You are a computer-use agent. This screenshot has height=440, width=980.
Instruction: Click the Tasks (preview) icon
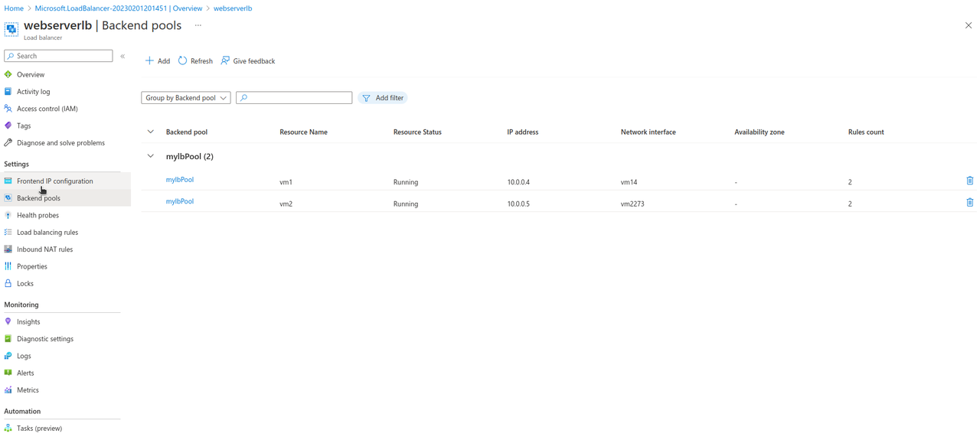point(8,428)
